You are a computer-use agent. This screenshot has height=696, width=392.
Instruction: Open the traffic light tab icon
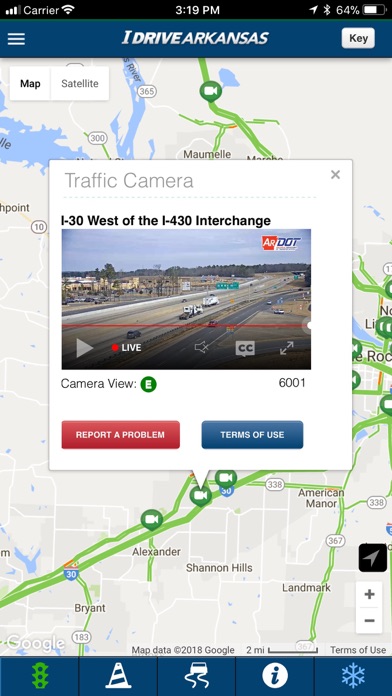click(40, 676)
